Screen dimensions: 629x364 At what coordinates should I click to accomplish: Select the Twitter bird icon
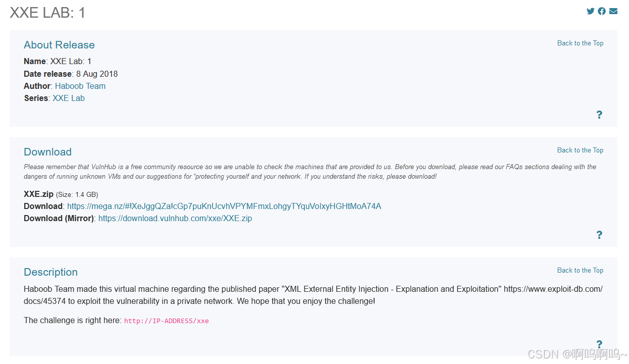[590, 11]
